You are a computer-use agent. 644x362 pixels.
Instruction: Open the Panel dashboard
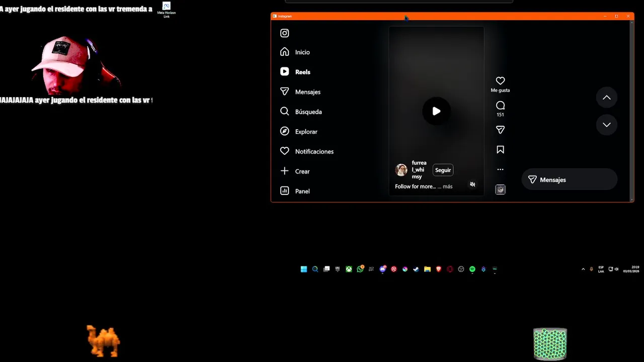click(295, 191)
